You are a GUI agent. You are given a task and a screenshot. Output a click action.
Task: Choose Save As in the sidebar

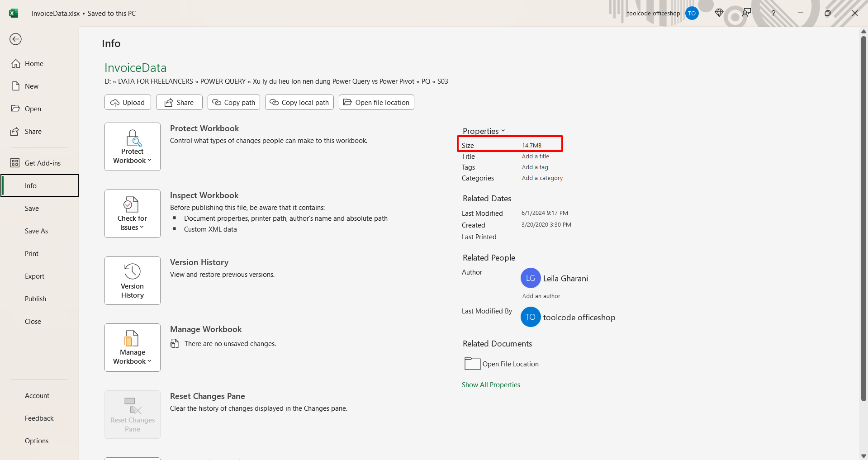[x=39, y=231]
